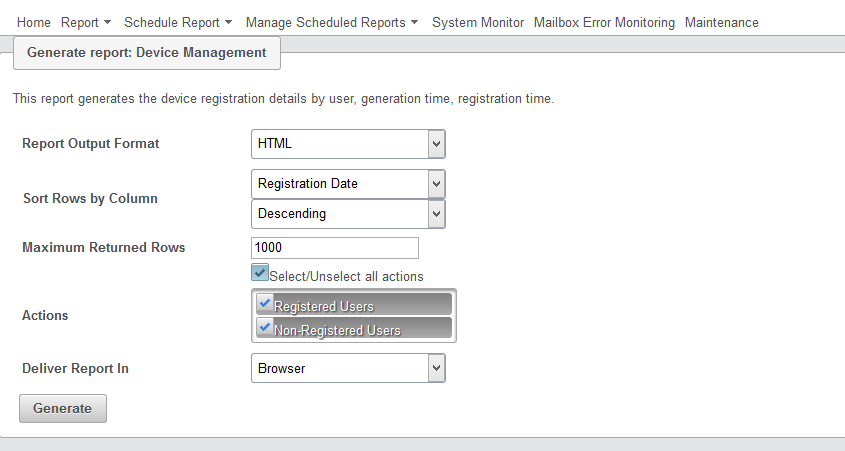845x451 pixels.
Task: Open System Monitor page
Action: pos(478,22)
